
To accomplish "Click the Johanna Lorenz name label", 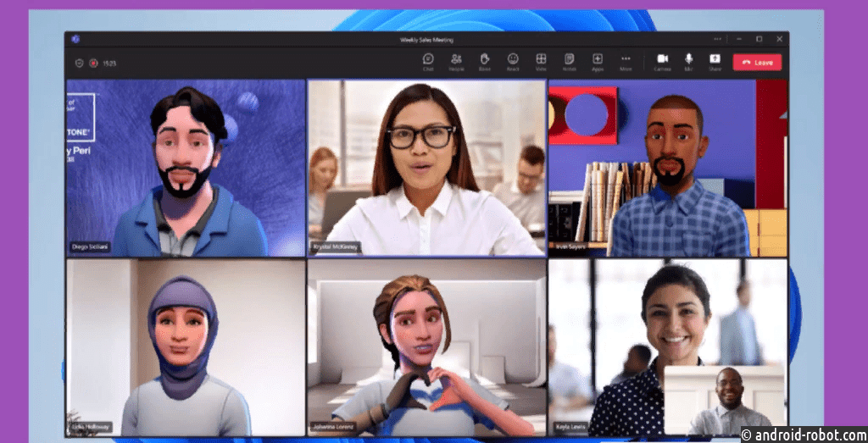I will 332,427.
